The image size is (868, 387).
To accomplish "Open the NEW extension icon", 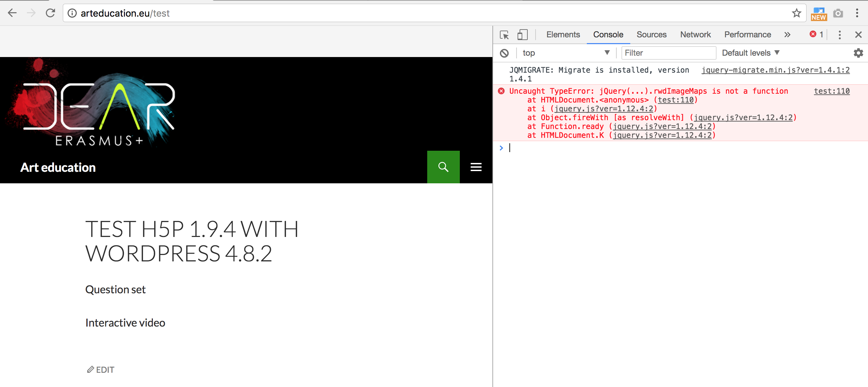I will pyautogui.click(x=819, y=14).
